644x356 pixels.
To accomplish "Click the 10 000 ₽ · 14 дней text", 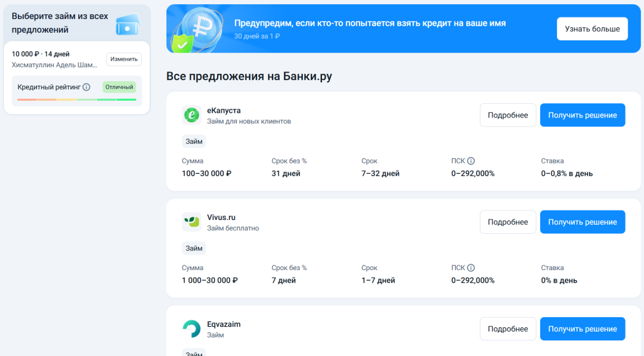I will click(41, 54).
